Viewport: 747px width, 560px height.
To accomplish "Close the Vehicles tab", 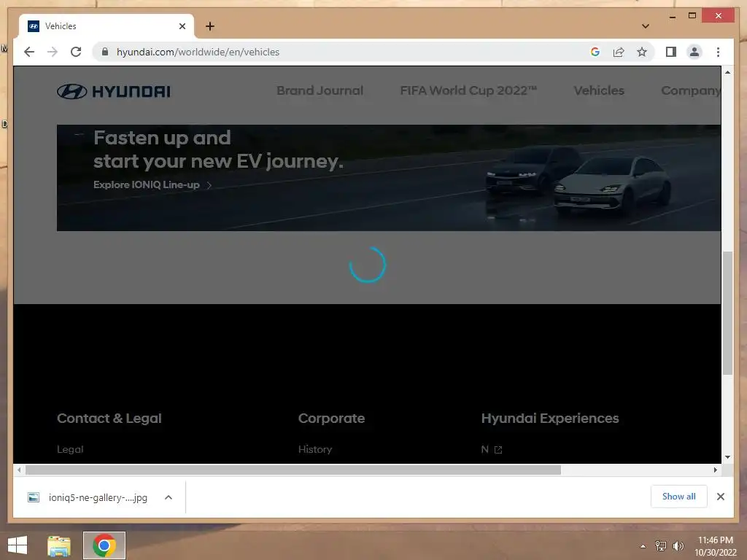I will (182, 26).
